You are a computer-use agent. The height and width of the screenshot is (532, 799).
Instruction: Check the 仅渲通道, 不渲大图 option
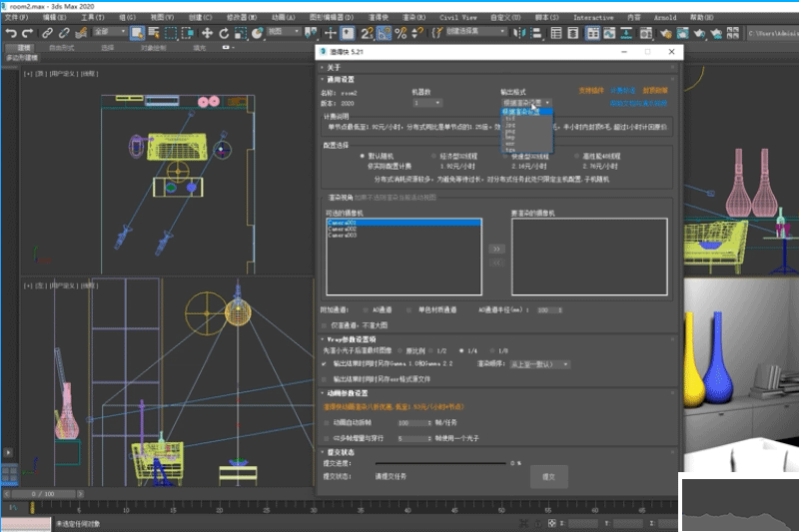(325, 324)
